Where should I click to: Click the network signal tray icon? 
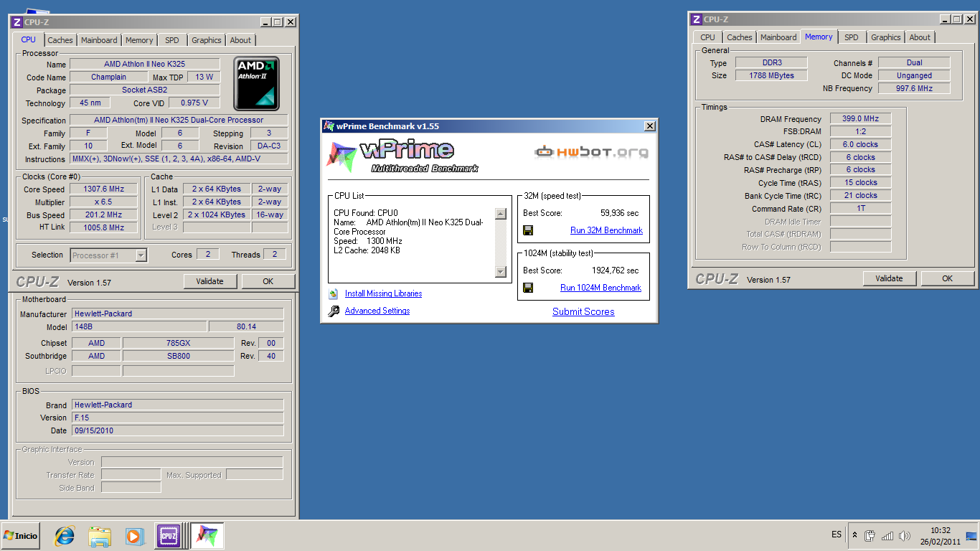(x=887, y=535)
